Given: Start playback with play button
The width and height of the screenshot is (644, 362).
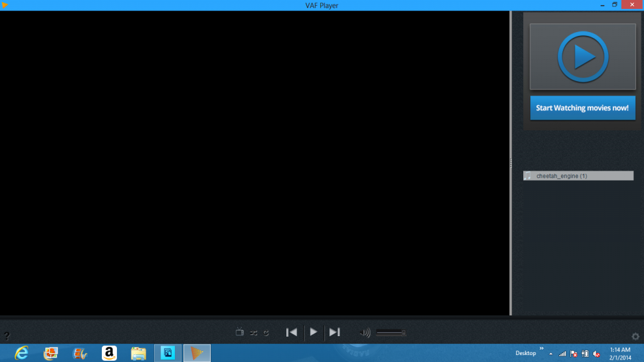Looking at the screenshot, I should [x=313, y=332].
